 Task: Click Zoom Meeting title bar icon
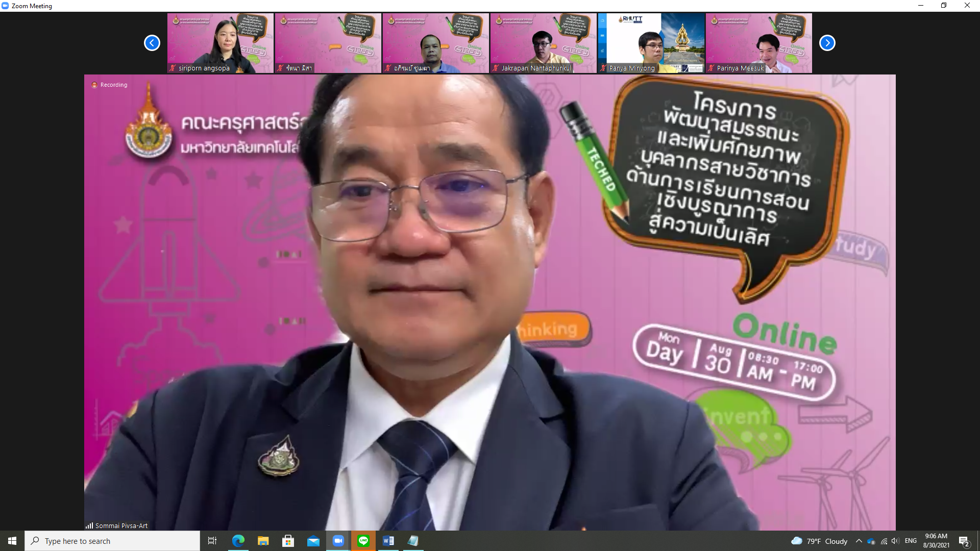[x=6, y=6]
